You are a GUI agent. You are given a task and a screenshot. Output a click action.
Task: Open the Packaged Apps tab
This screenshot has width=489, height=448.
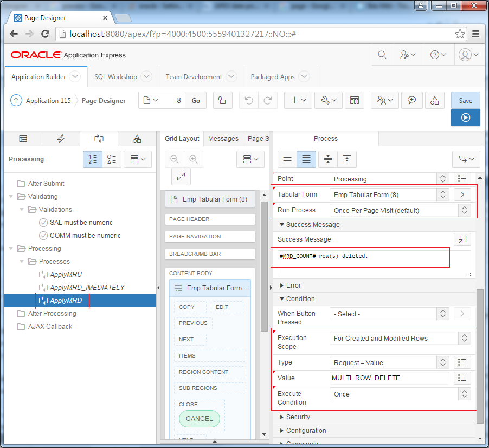pyautogui.click(x=273, y=76)
